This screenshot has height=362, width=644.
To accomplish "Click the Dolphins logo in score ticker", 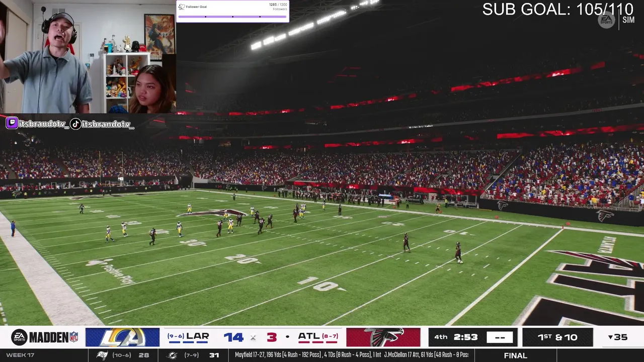I will click(x=172, y=355).
